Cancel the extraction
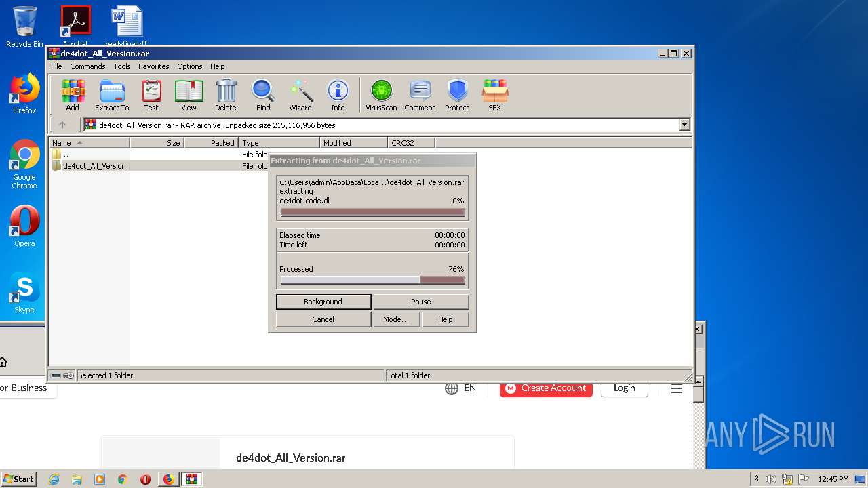This screenshot has width=868, height=488. [323, 319]
